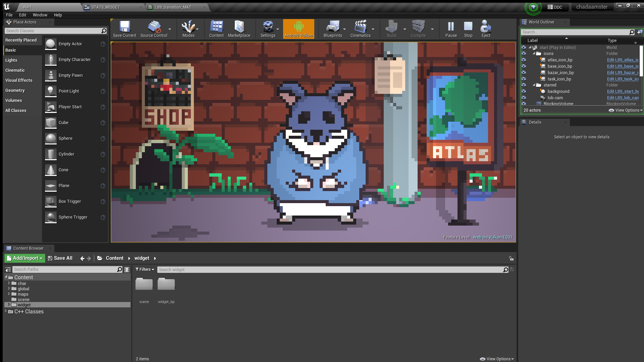Open the Window menu
This screenshot has width=644, height=362.
pyautogui.click(x=40, y=15)
